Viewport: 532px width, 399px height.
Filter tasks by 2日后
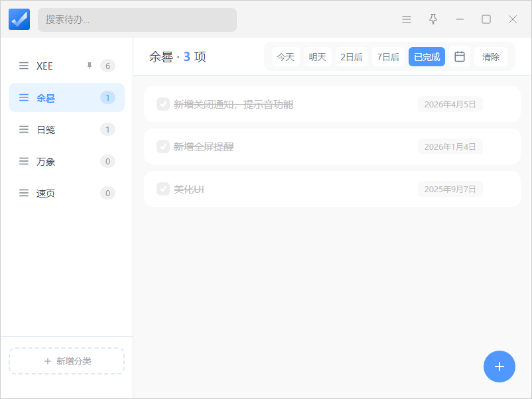pyautogui.click(x=352, y=57)
